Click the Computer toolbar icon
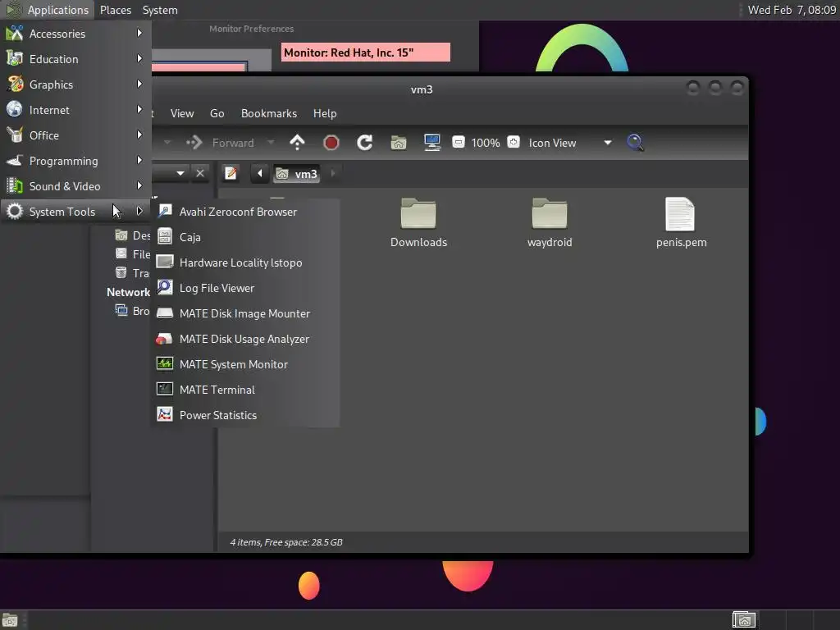This screenshot has height=630, width=840. point(432,143)
